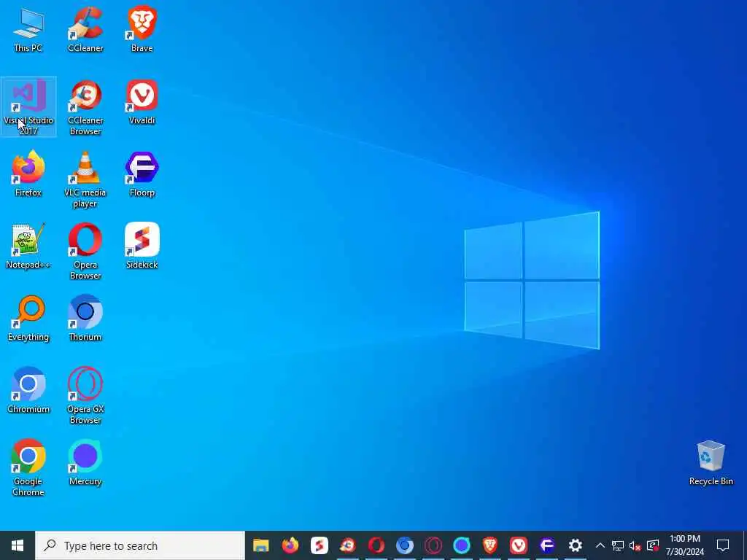Select the Firefox desktop shortcut
747x560 pixels.
(28, 174)
